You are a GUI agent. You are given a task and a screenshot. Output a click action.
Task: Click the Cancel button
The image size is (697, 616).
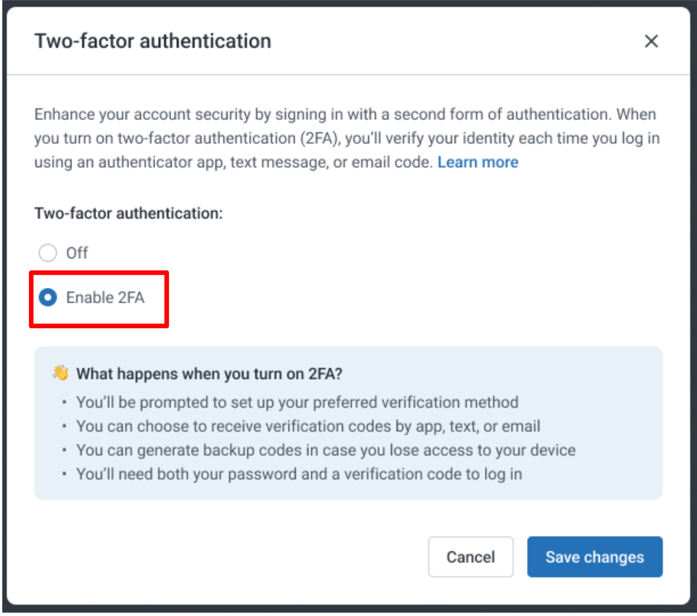(x=470, y=557)
